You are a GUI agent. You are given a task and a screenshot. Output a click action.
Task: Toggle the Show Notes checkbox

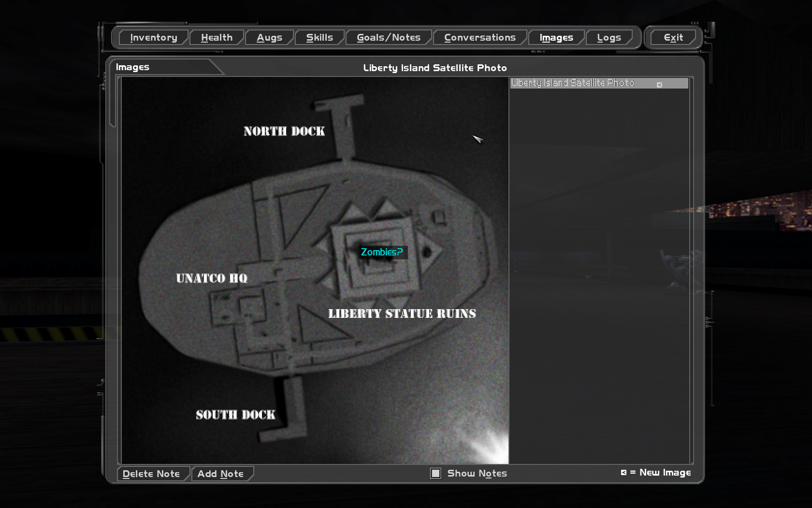click(435, 474)
